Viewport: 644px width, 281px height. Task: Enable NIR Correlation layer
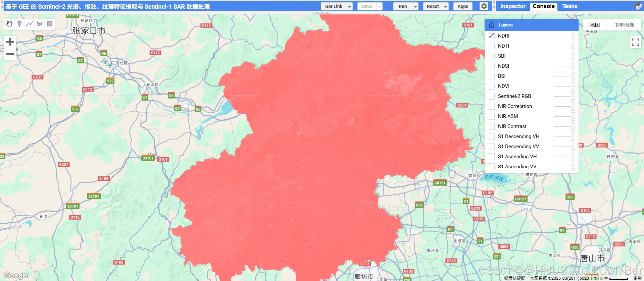tap(491, 106)
